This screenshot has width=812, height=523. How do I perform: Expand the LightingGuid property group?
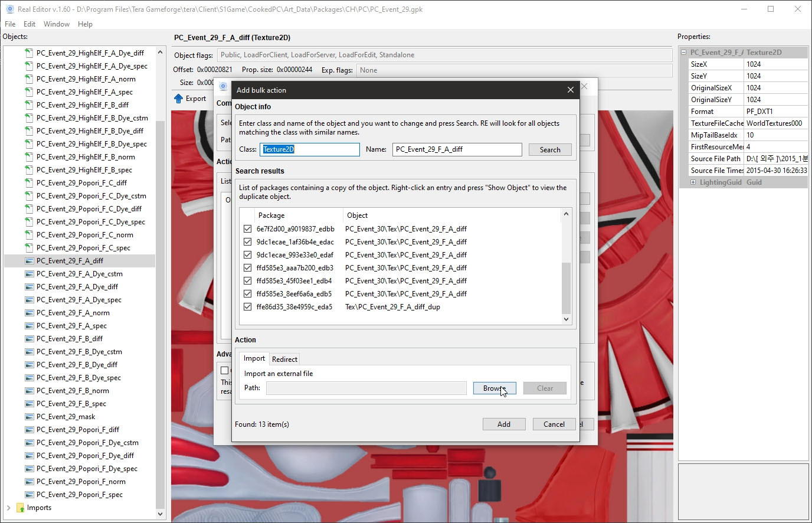coord(693,182)
